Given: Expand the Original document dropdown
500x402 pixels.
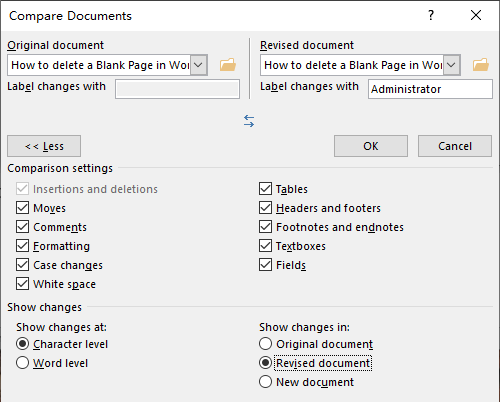Looking at the screenshot, I should [x=198, y=65].
